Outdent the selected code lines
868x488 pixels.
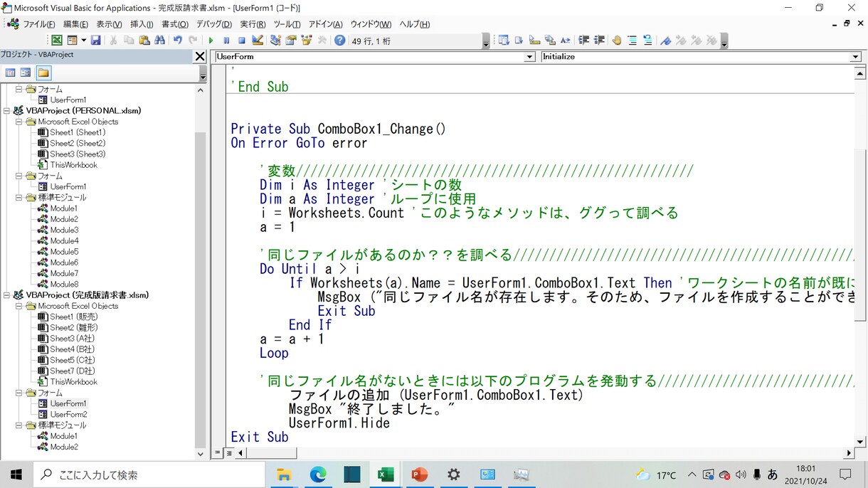(x=599, y=41)
